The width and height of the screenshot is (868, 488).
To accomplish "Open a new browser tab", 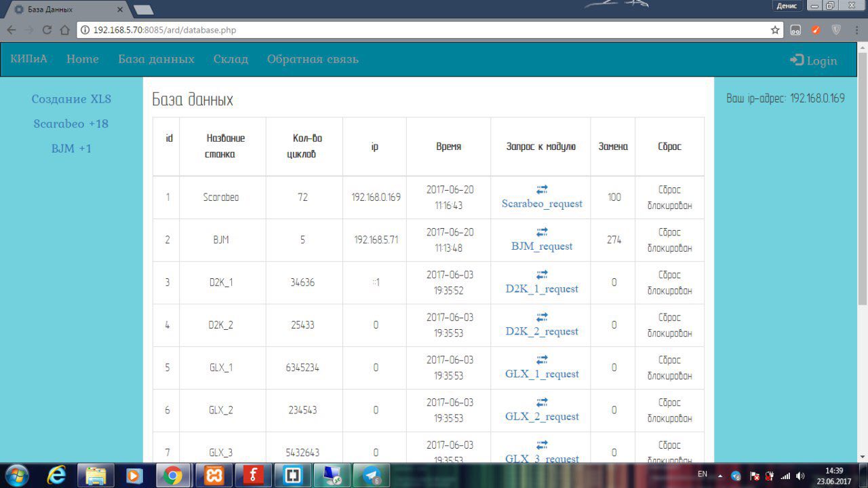I will [x=143, y=10].
